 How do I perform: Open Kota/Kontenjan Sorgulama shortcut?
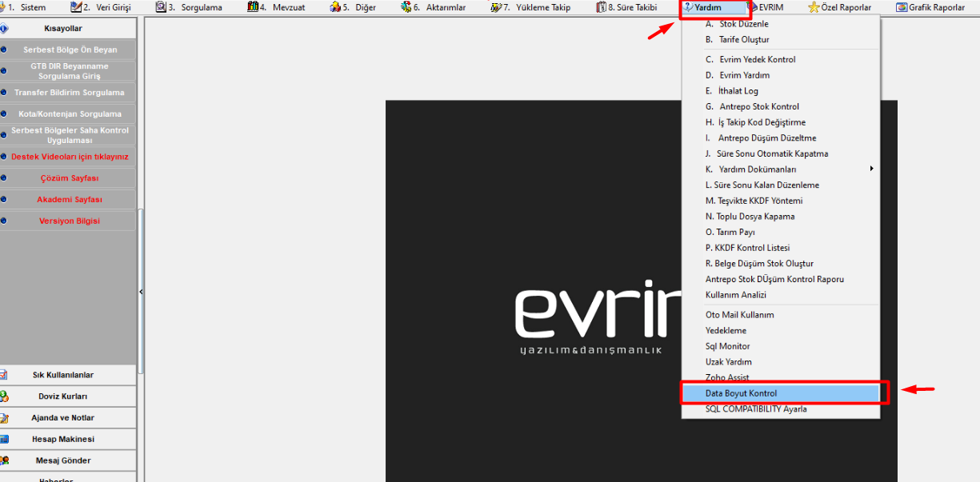pos(68,114)
